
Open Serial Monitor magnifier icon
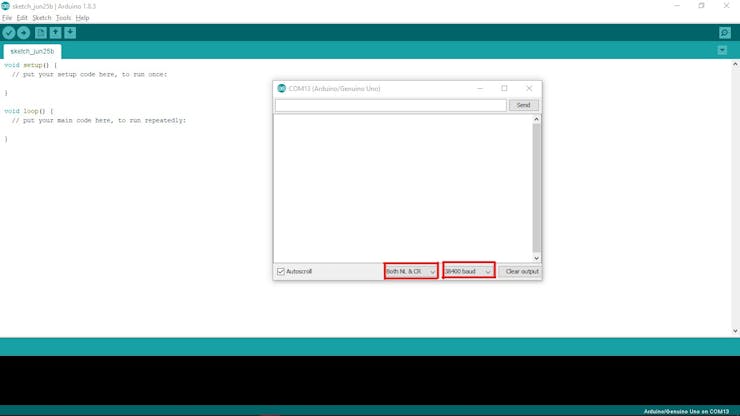click(725, 33)
